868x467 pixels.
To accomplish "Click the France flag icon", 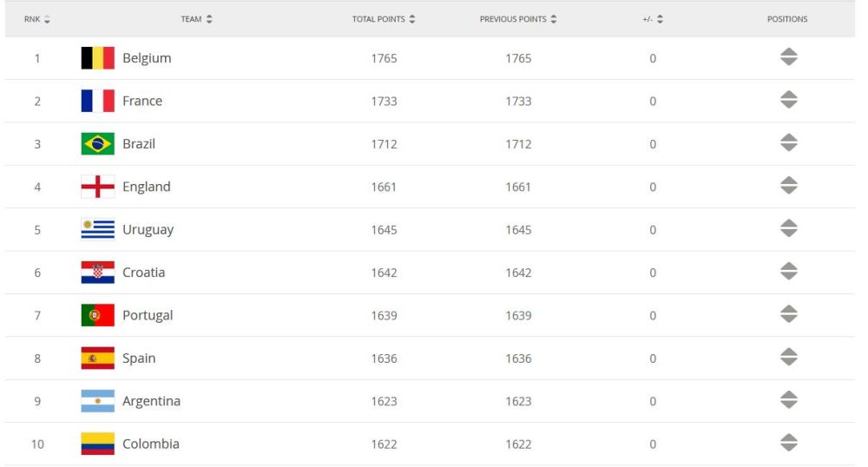I will pos(97,101).
